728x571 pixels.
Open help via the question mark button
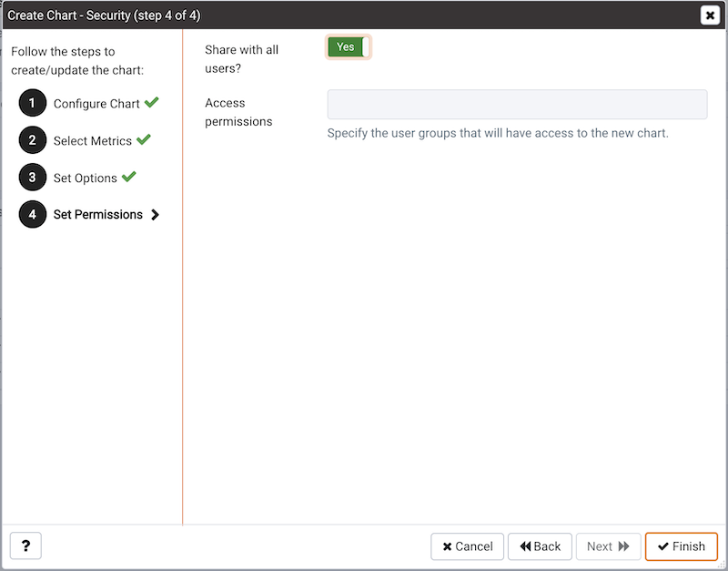tap(25, 546)
